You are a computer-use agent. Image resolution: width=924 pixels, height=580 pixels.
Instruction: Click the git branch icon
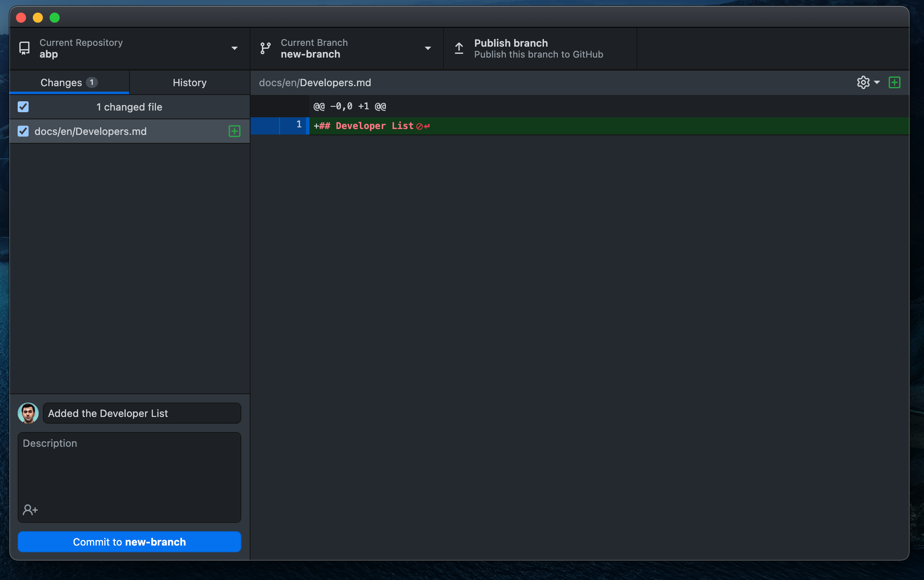point(265,48)
